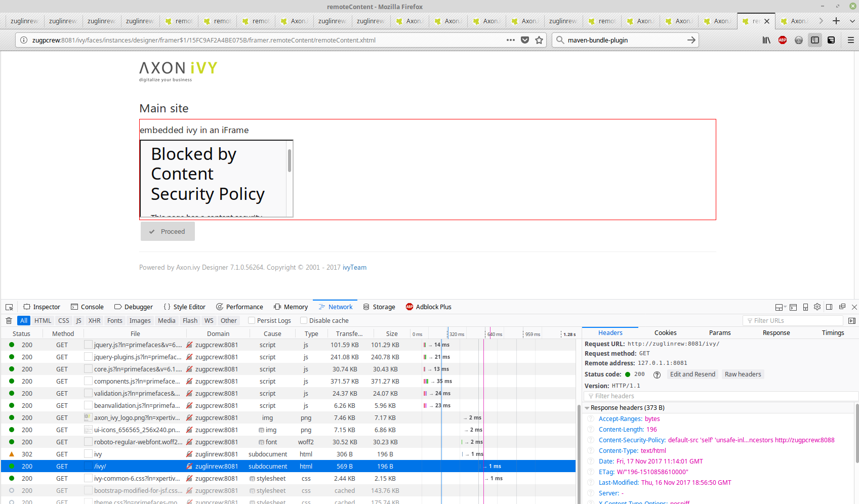Close the active remoteContent tab

[x=767, y=21]
